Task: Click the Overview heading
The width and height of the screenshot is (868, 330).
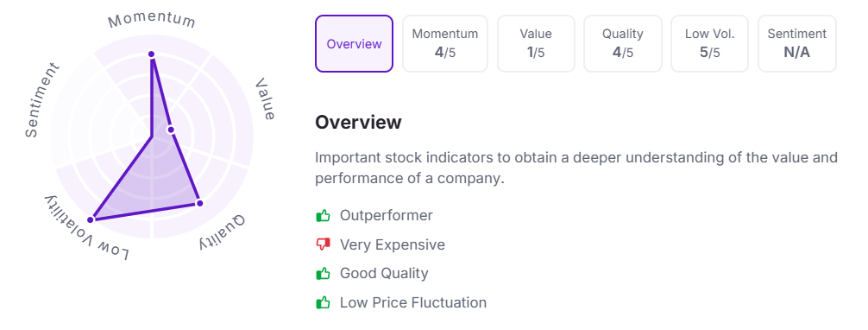Action: [x=358, y=122]
